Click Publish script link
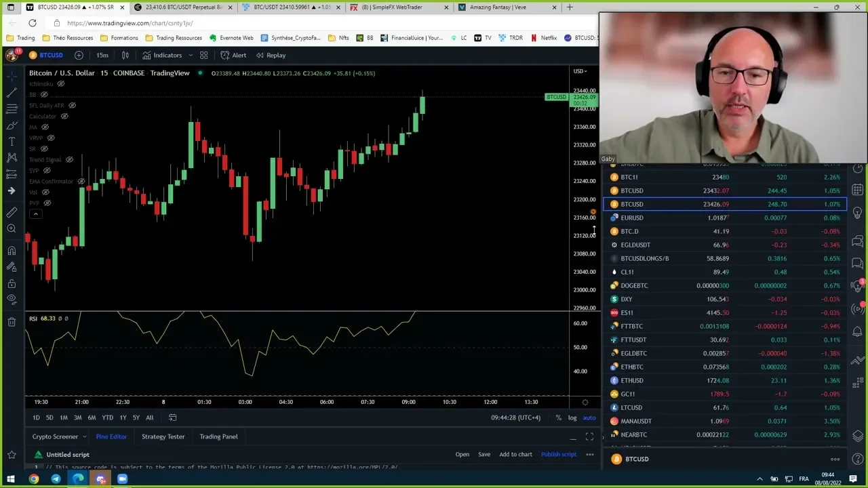868x488 pixels. click(x=558, y=454)
